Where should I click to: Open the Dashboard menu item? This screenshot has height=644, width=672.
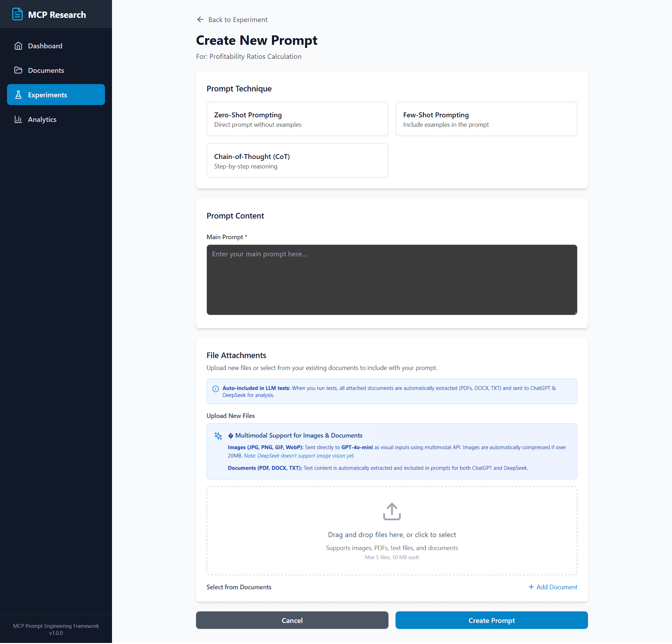45,46
